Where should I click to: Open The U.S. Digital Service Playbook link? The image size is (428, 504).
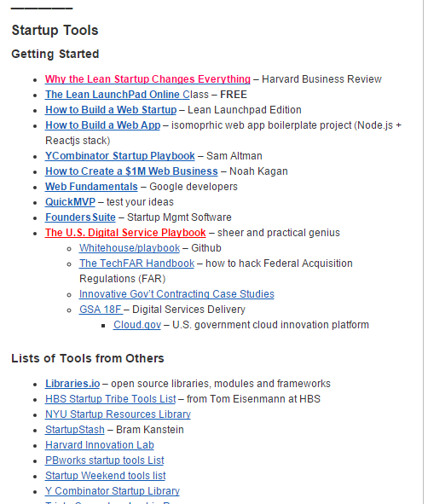125,233
